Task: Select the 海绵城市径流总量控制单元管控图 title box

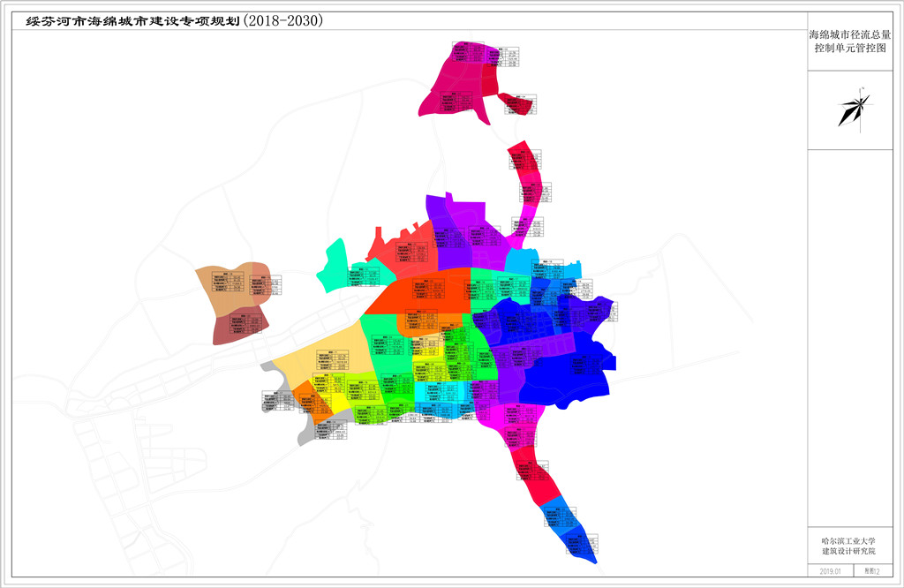Action: pyautogui.click(x=850, y=41)
